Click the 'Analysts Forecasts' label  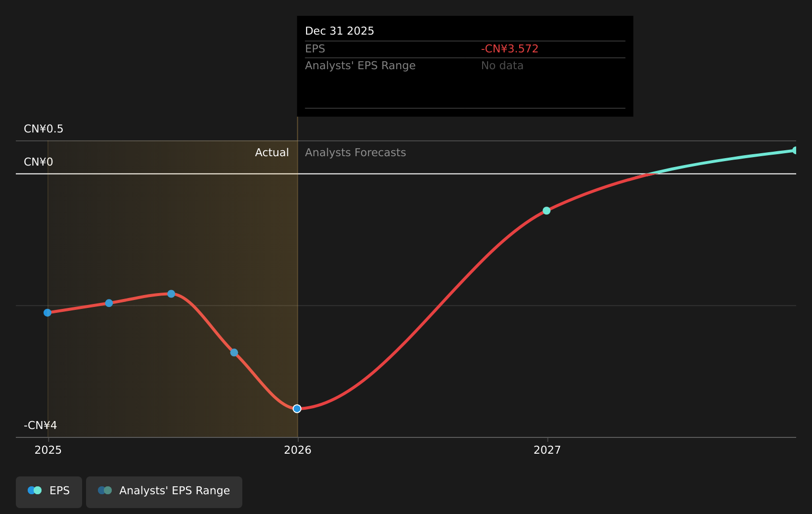pyautogui.click(x=356, y=153)
